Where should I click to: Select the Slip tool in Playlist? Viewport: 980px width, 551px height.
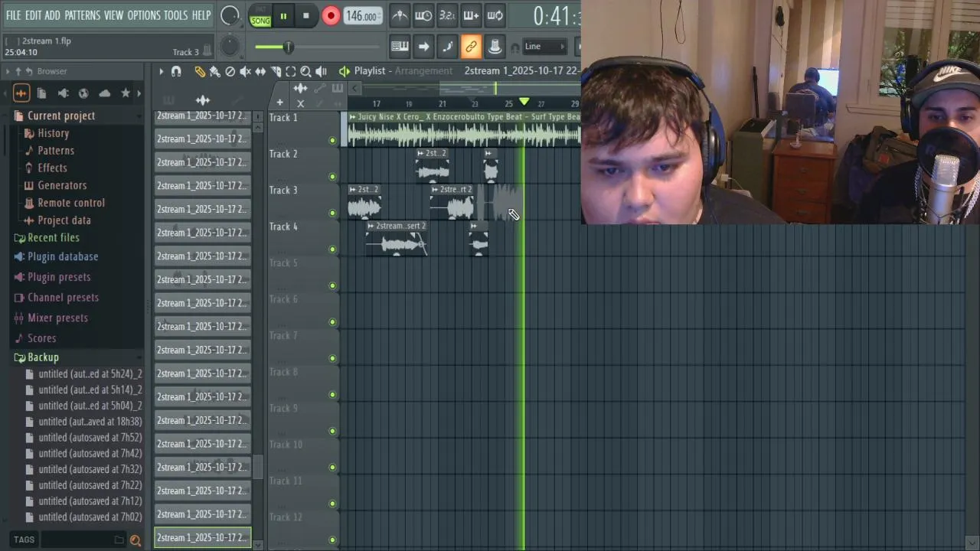260,71
